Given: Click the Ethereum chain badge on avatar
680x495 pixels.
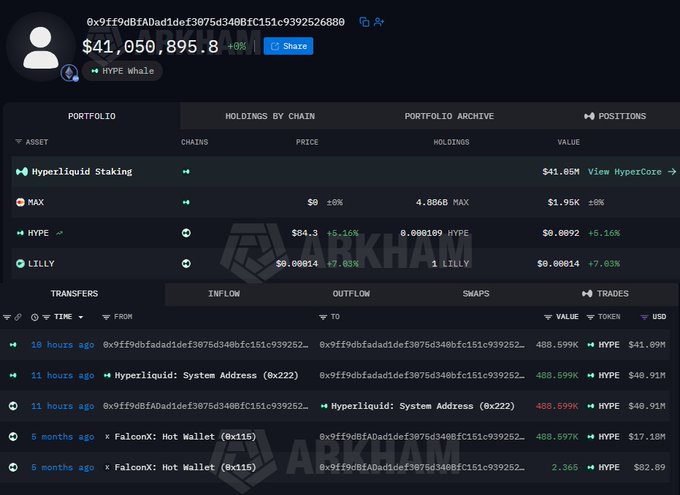Looking at the screenshot, I should (69, 73).
